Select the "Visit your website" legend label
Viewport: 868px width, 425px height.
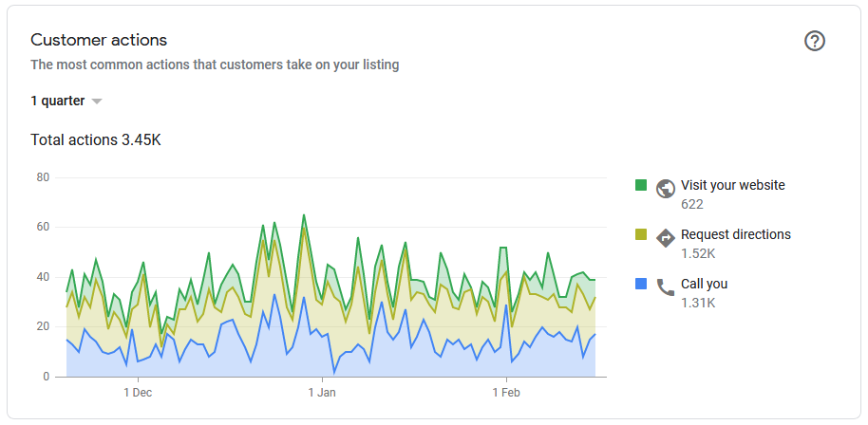[x=732, y=185]
